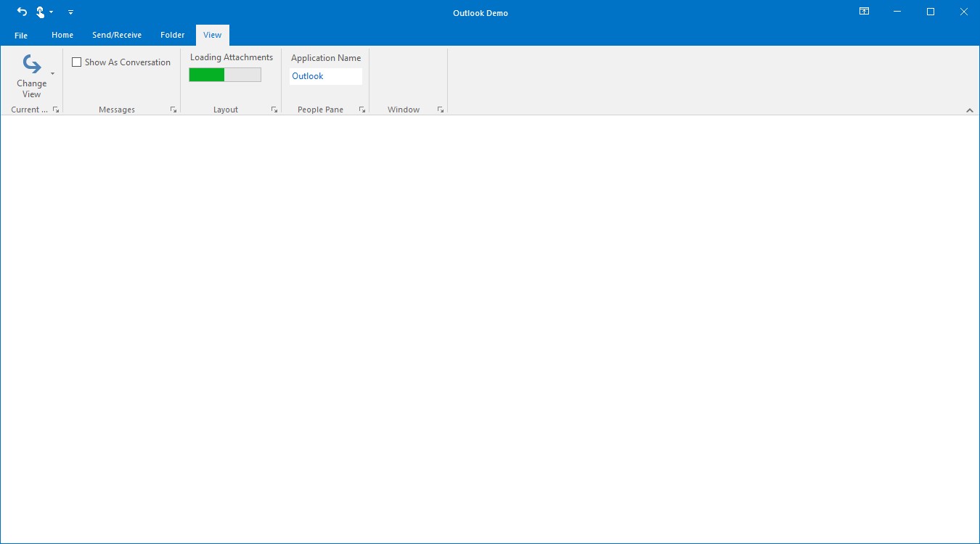980x544 pixels.
Task: Open the Window group dialog launcher
Action: (x=440, y=109)
